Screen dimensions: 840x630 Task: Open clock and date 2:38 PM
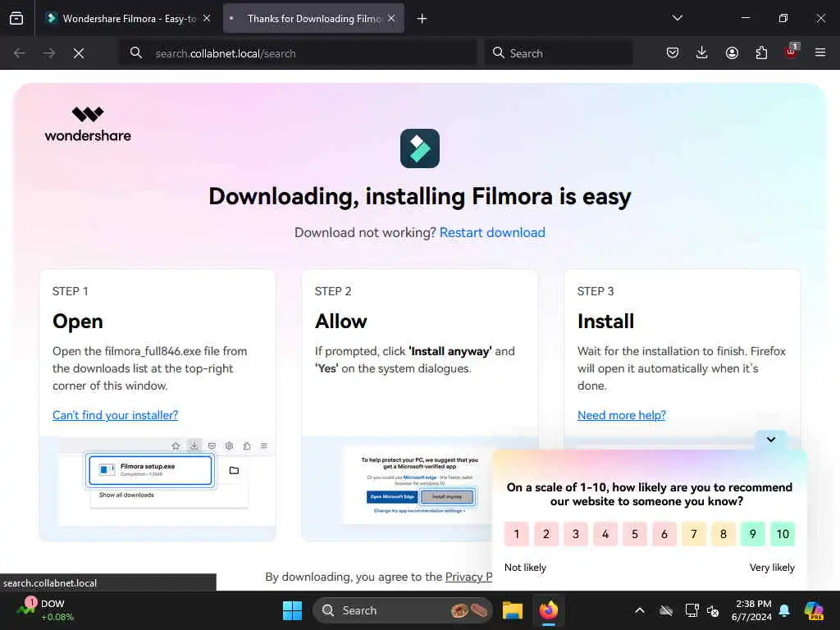pyautogui.click(x=751, y=610)
